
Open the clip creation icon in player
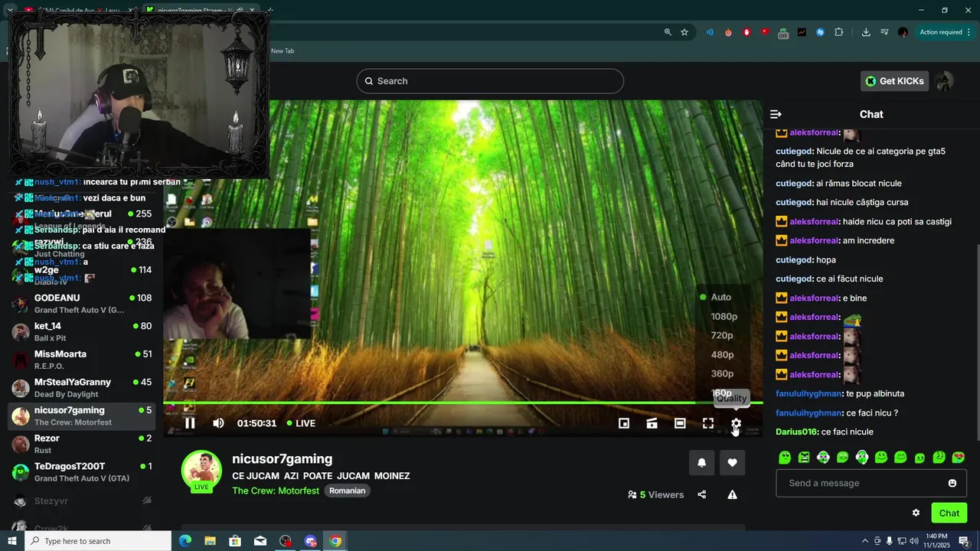coord(652,423)
